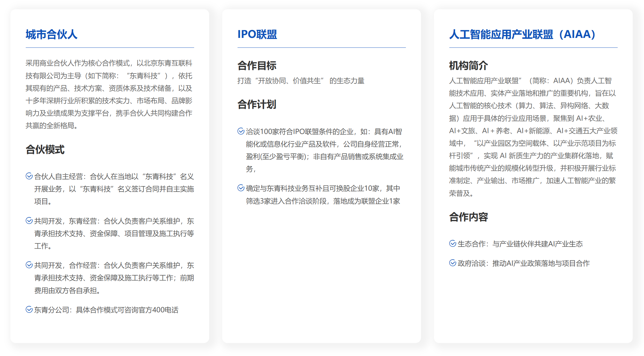Click check icon beside 东青分公司 item
This screenshot has height=356, width=644.
[x=29, y=309]
